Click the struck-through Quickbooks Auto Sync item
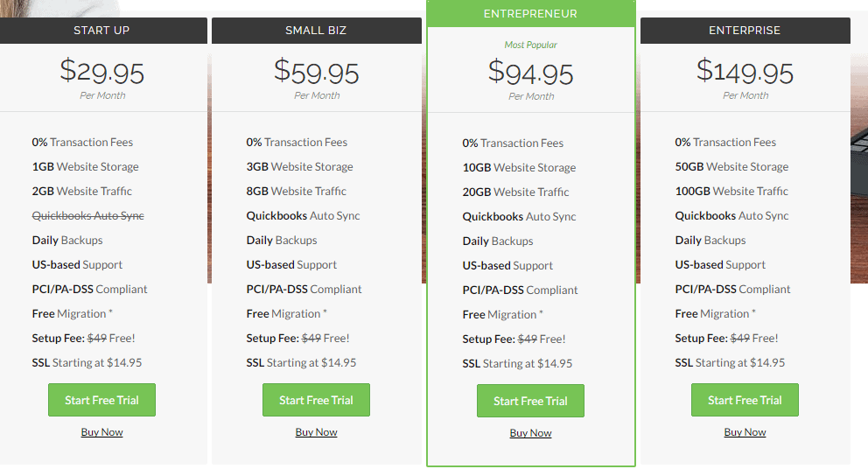The height and width of the screenshot is (469, 868). (x=88, y=215)
